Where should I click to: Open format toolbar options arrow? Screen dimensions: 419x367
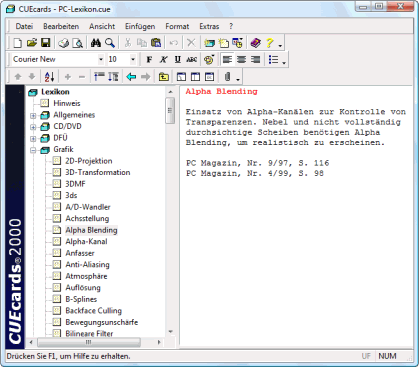[x=284, y=62]
